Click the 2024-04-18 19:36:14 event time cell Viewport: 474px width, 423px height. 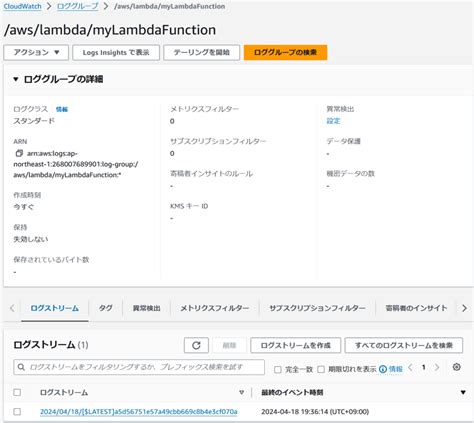pyautogui.click(x=315, y=412)
